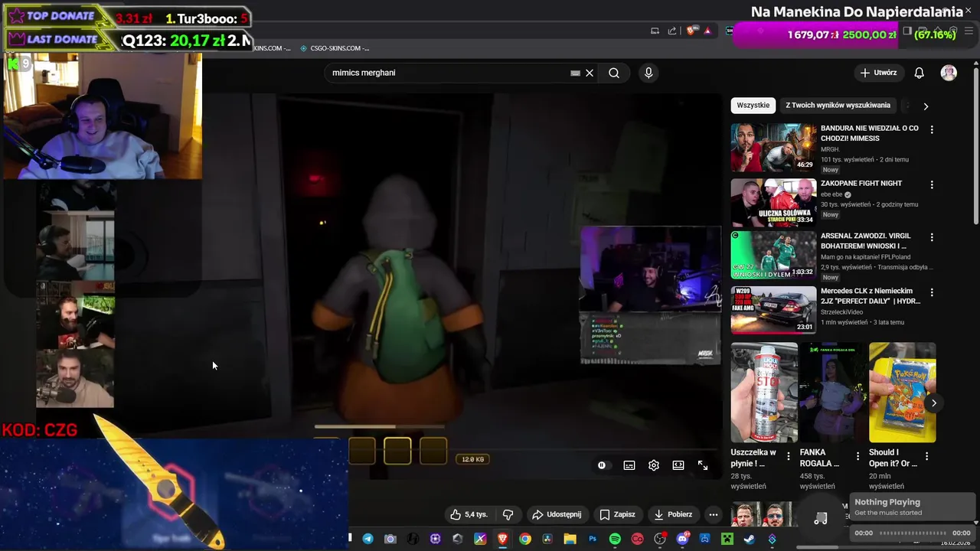Click the Zapisz save button
The width and height of the screenshot is (980, 551).
click(x=617, y=514)
